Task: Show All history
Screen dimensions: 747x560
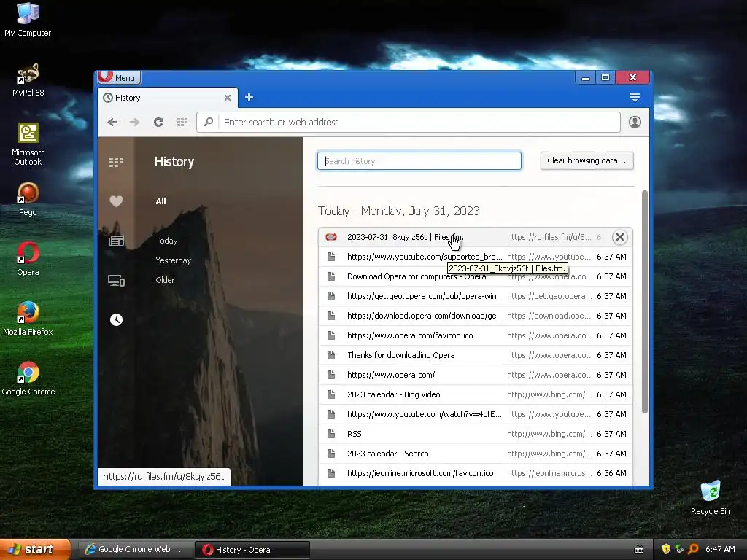Action: point(160,201)
